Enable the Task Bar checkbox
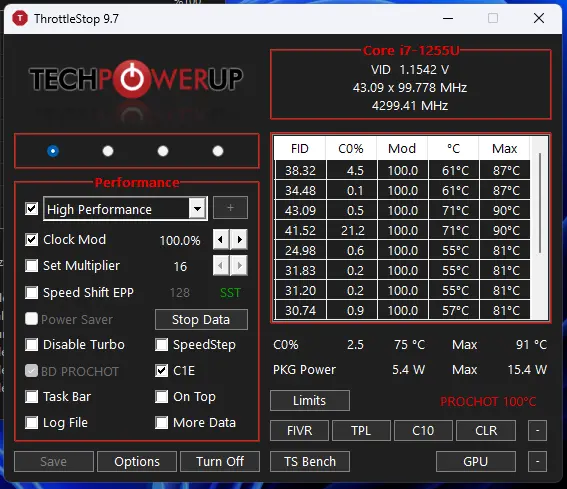This screenshot has width=567, height=489. coord(31,396)
